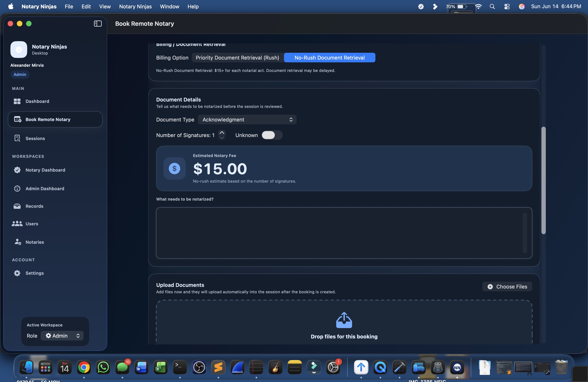Screen dimensions: 588x382
Task: Open Sublime Text from the Dock
Action: tap(218, 367)
